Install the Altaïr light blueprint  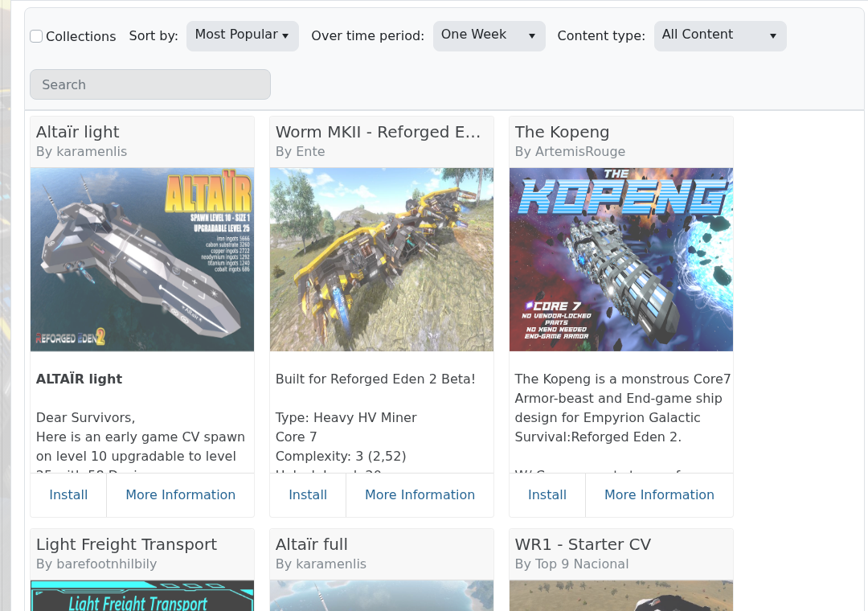coord(68,494)
